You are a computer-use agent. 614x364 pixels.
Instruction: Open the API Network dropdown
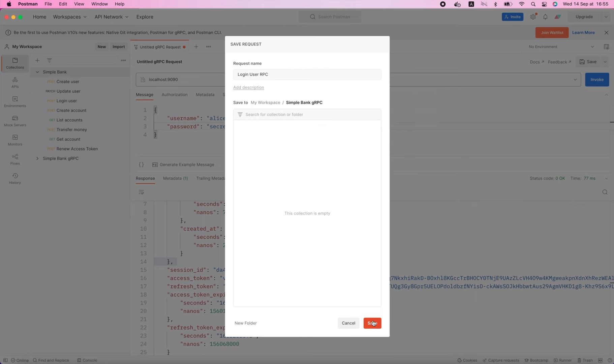tap(111, 17)
